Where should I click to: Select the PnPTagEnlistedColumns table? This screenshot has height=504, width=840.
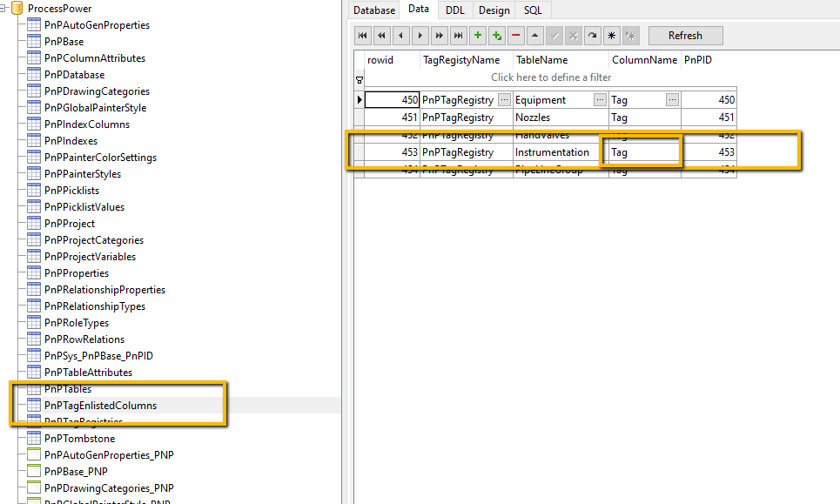click(x=98, y=405)
